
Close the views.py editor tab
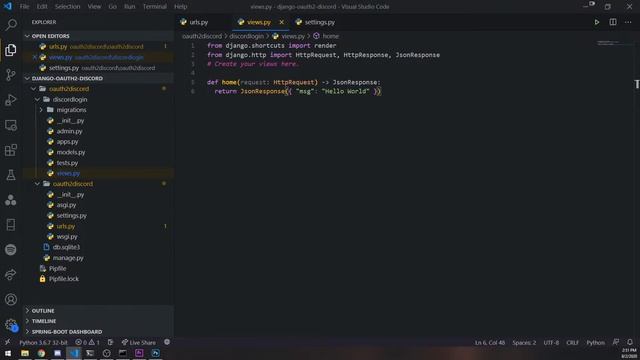click(x=281, y=22)
